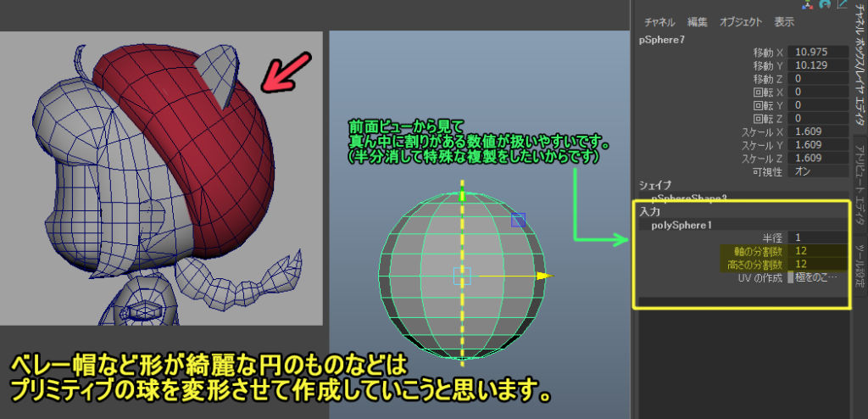Image resolution: width=868 pixels, height=419 pixels.
Task: Click the center move manipulator square on sphere
Action: (x=462, y=276)
